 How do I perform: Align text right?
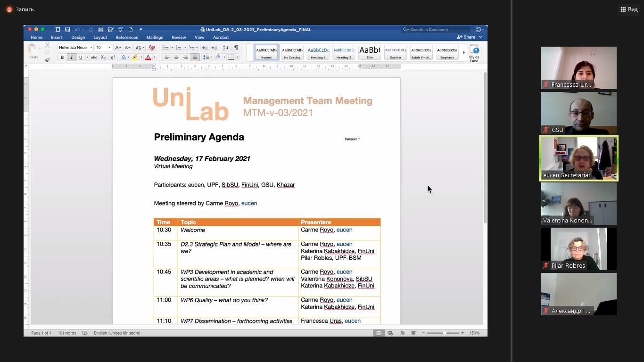pyautogui.click(x=185, y=58)
